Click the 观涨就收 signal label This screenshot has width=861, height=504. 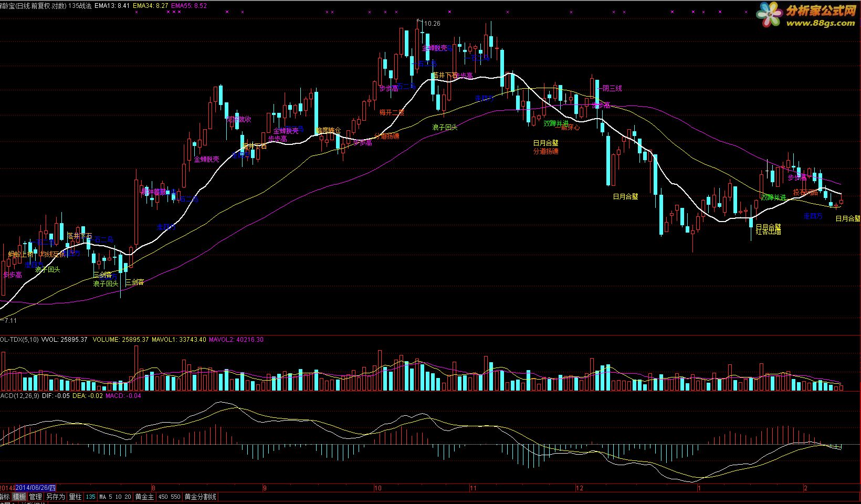point(239,119)
